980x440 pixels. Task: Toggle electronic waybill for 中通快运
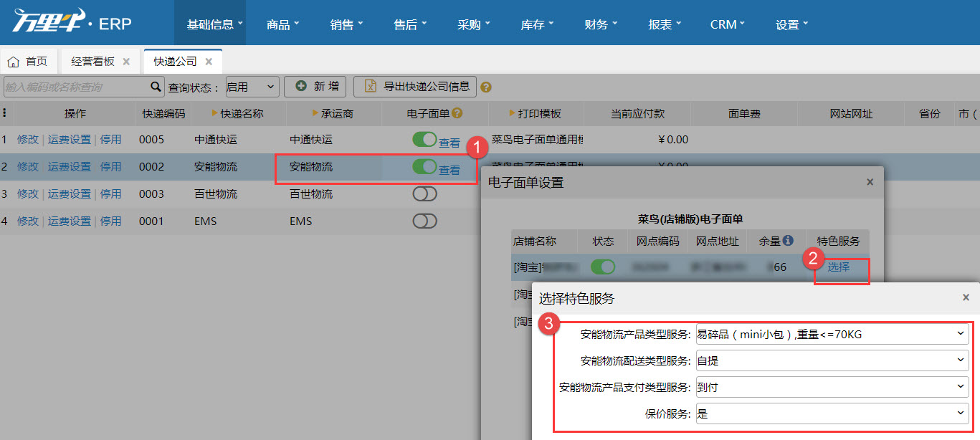(424, 139)
